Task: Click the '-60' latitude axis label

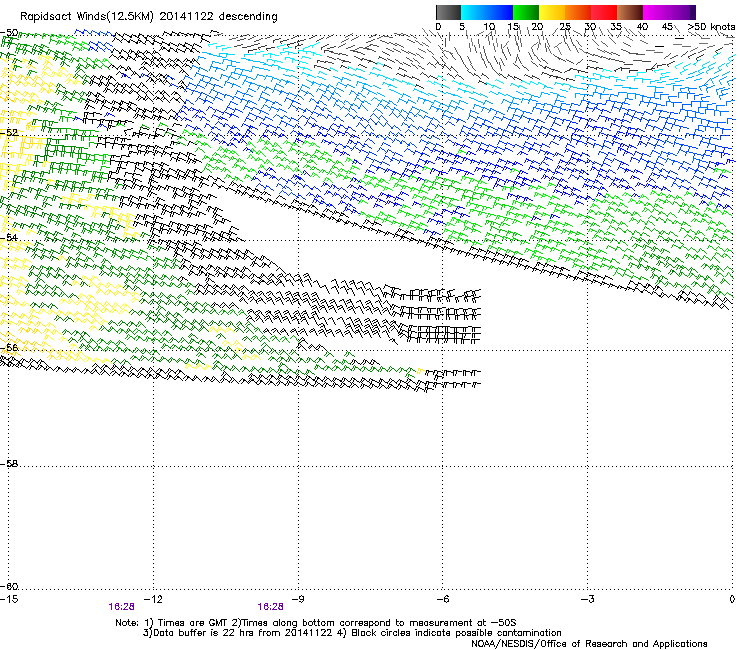Action: pos(9,586)
